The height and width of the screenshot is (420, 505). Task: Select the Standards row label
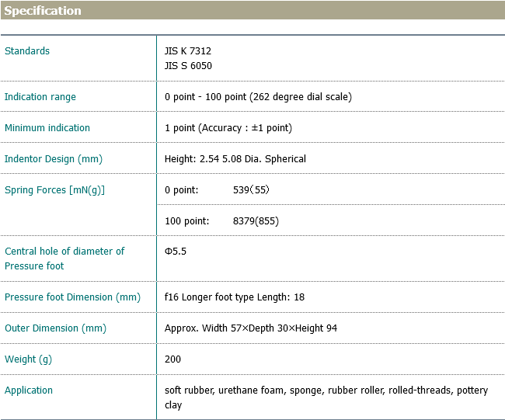pyautogui.click(x=27, y=51)
